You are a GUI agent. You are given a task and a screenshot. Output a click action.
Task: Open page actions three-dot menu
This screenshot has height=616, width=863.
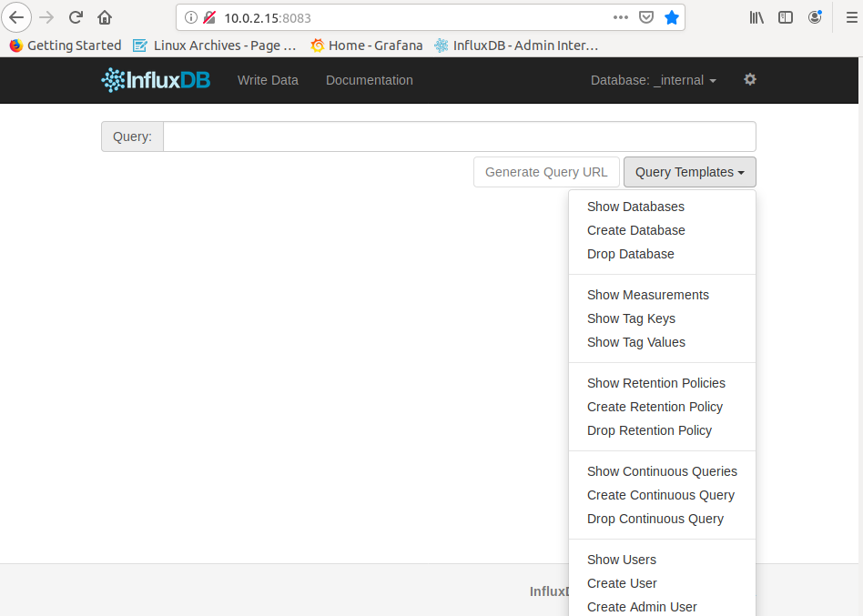(620, 17)
